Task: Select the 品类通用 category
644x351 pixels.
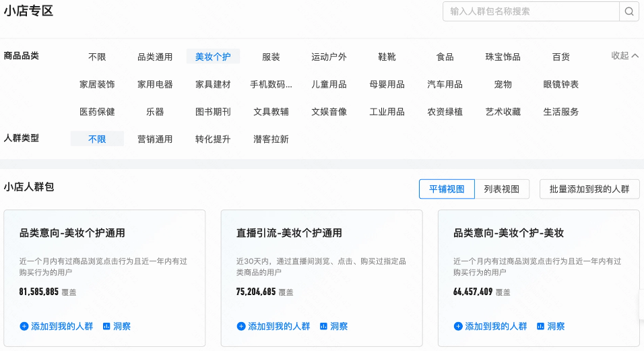Action: point(155,57)
